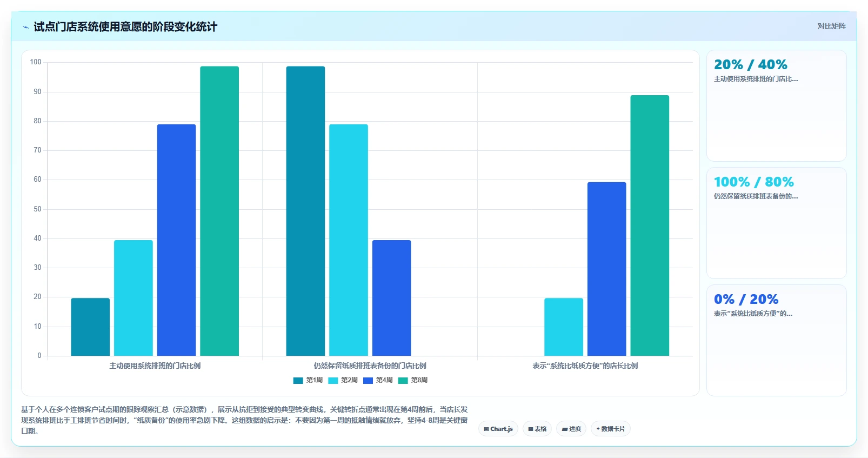Toggle the 第8周 legend color box
This screenshot has width=868, height=458.
[x=403, y=381]
